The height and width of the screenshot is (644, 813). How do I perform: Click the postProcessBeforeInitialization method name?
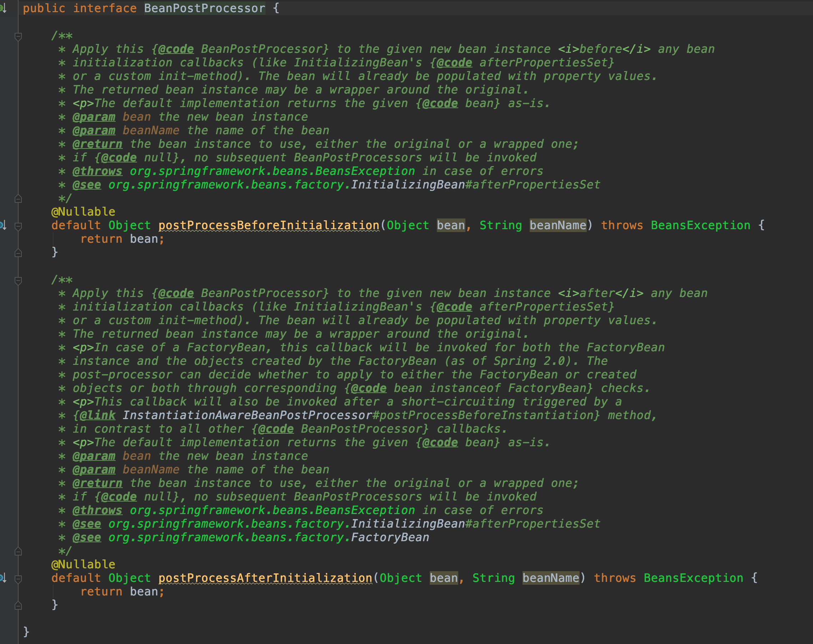[268, 226]
